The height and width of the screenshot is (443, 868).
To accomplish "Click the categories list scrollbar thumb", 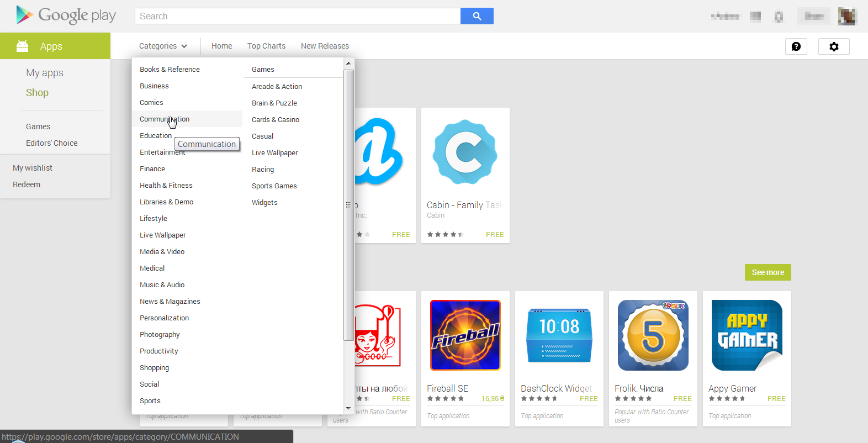I will point(348,204).
